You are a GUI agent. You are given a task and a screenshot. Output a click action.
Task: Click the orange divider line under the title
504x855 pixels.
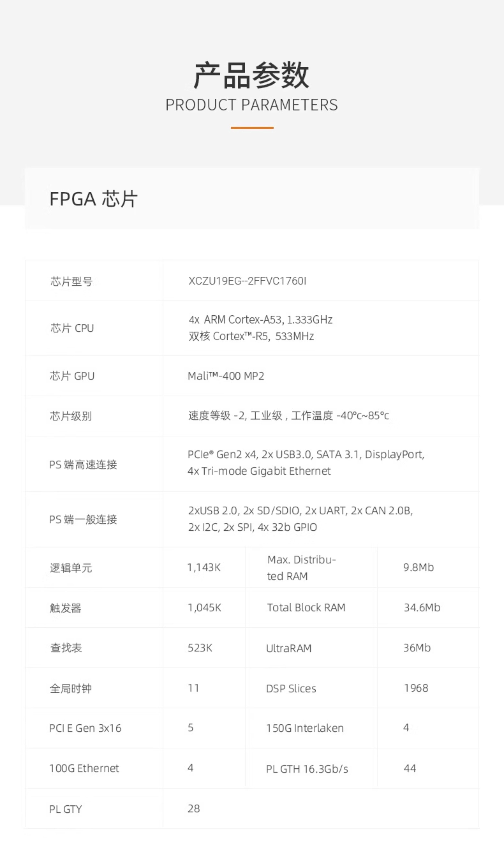(x=252, y=128)
